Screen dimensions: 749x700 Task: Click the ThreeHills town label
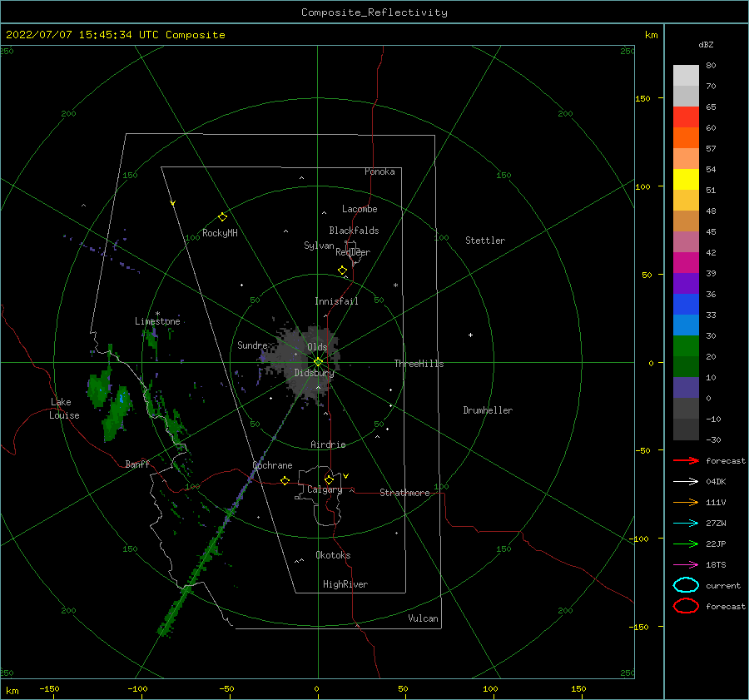tap(419, 364)
